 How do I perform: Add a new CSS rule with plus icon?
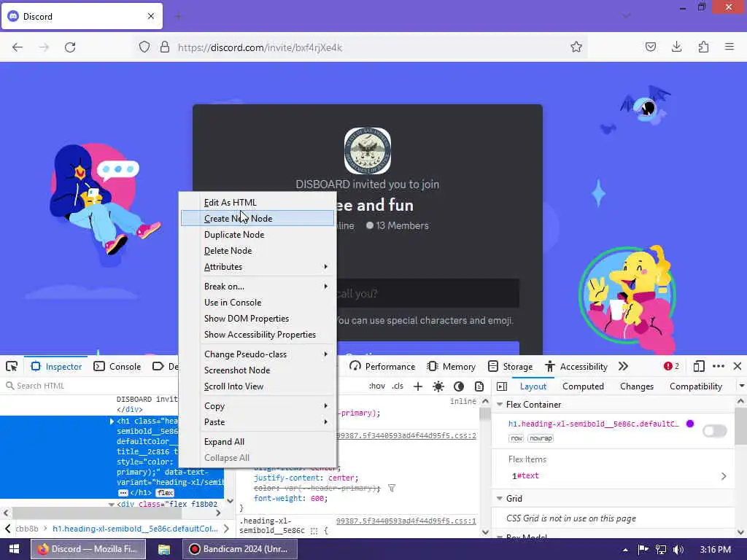point(418,386)
